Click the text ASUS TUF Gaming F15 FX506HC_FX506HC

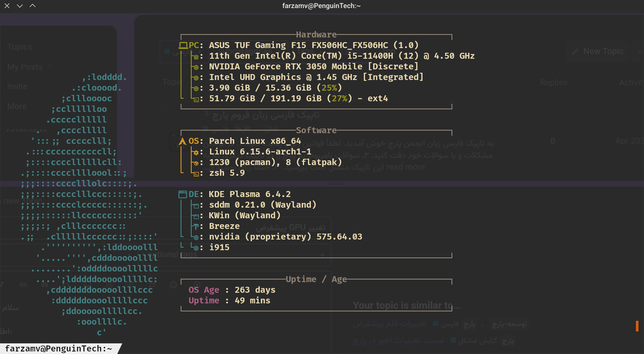pyautogui.click(x=299, y=46)
